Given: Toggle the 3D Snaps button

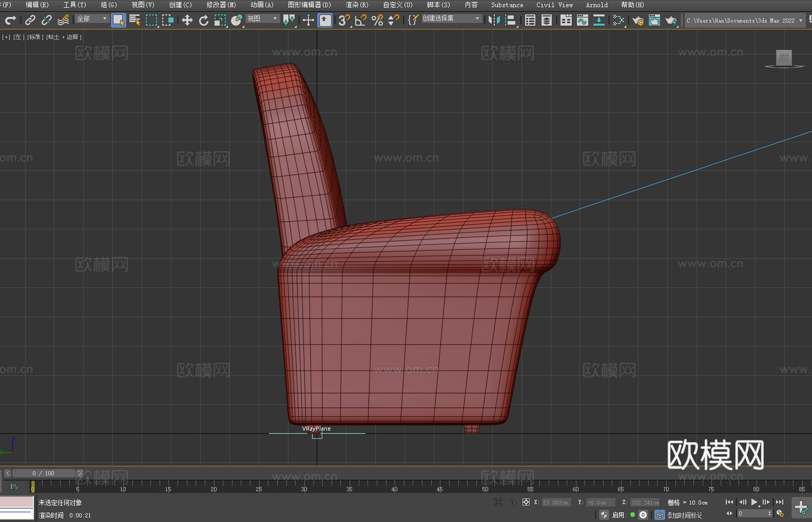Looking at the screenshot, I should coord(344,20).
